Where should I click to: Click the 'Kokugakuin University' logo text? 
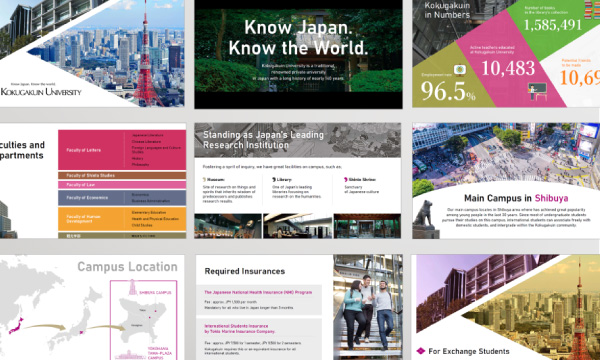[x=41, y=92]
